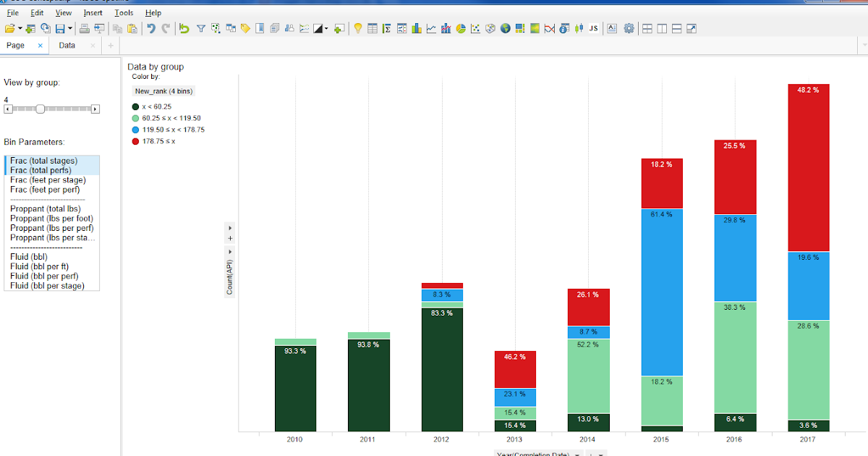Insert a text area on the page
The width and height of the screenshot is (868, 456).
(612, 29)
